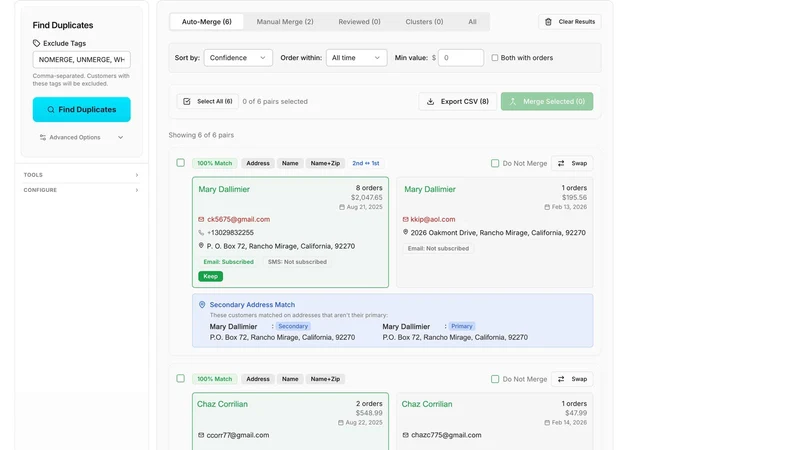800x450 pixels.
Task: Click the Secondary address label badge
Action: click(x=293, y=326)
